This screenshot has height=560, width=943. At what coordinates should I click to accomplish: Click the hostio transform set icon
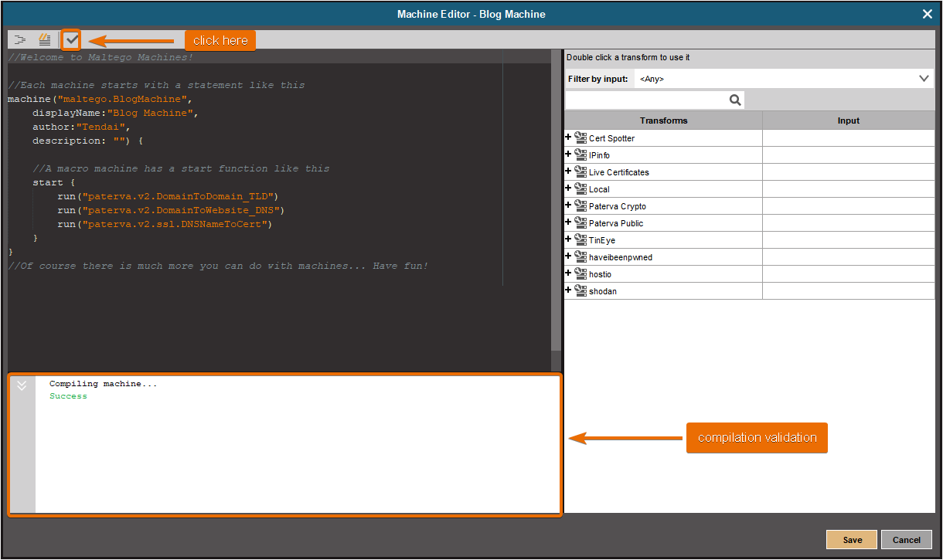click(580, 273)
